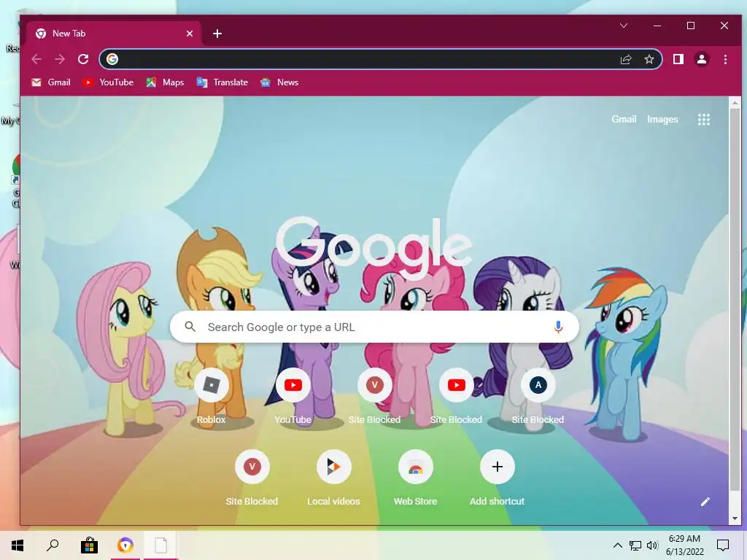This screenshot has height=560, width=747.
Task: Open the Roblox shortcut
Action: (211, 397)
